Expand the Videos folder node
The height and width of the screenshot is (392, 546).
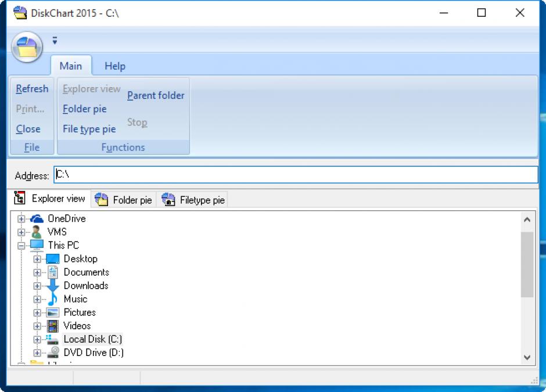click(x=37, y=326)
